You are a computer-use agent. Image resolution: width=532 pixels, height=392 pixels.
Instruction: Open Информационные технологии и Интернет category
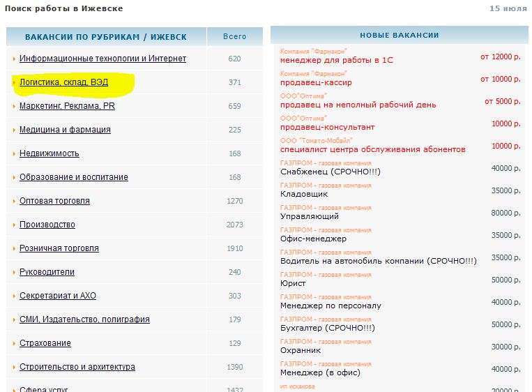click(102, 59)
